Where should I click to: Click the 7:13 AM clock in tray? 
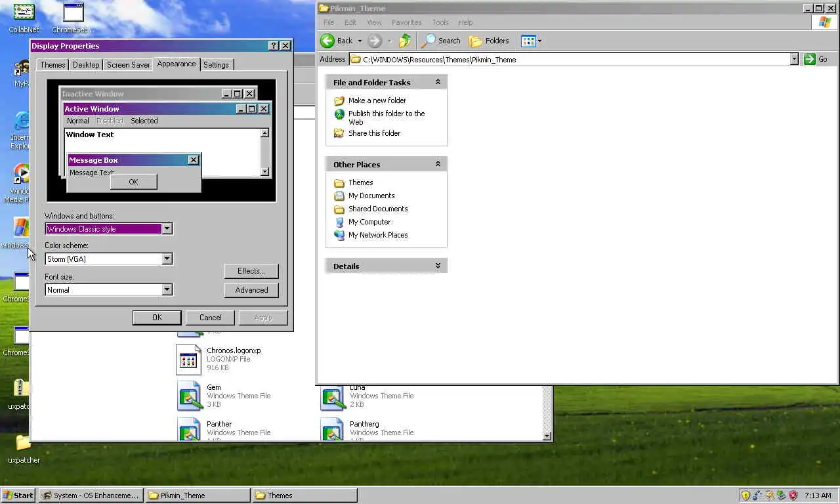(818, 495)
